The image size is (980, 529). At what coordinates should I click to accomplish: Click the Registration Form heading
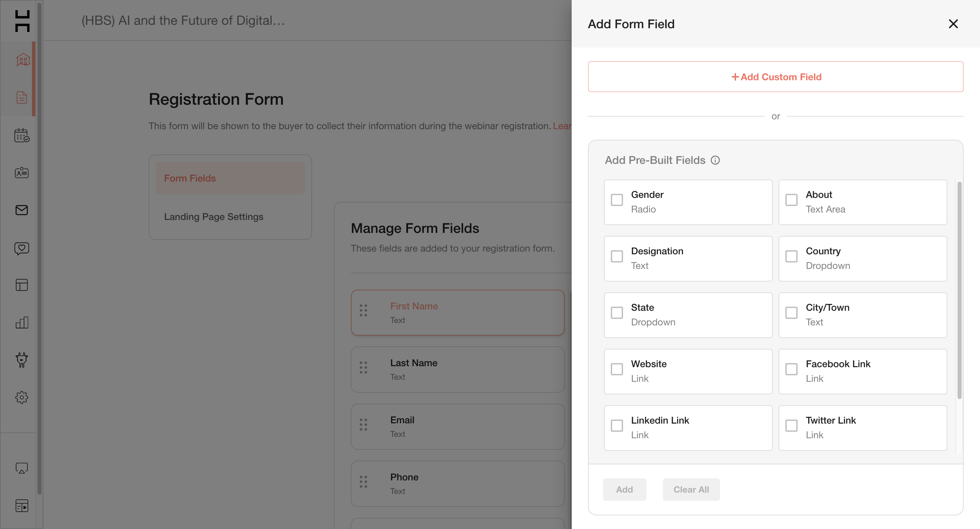(x=216, y=100)
